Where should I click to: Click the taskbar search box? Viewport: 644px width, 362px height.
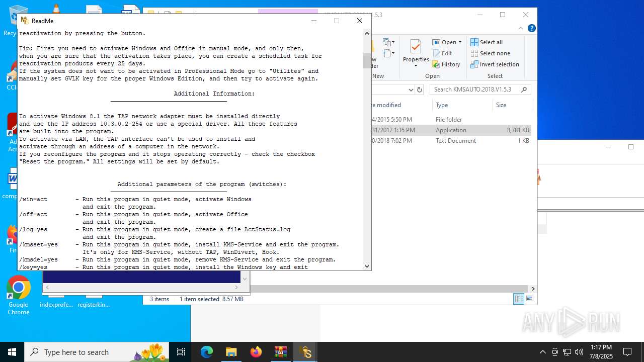click(97, 352)
